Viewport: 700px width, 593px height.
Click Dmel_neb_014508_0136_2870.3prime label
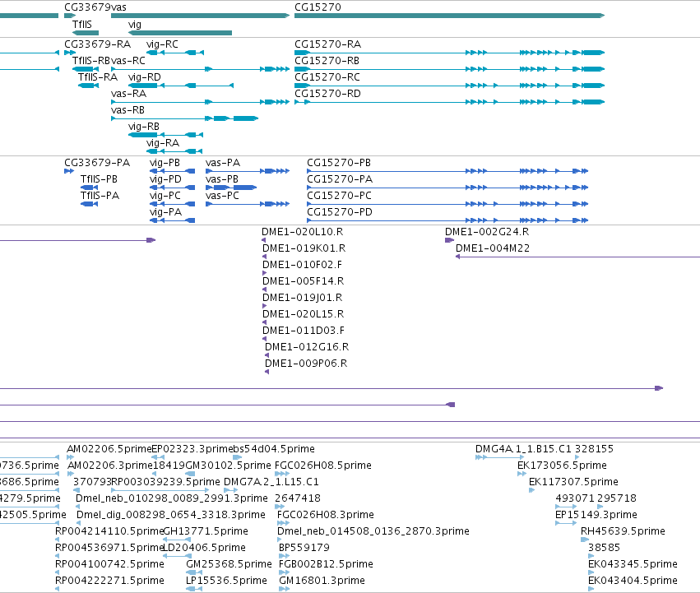(x=373, y=531)
